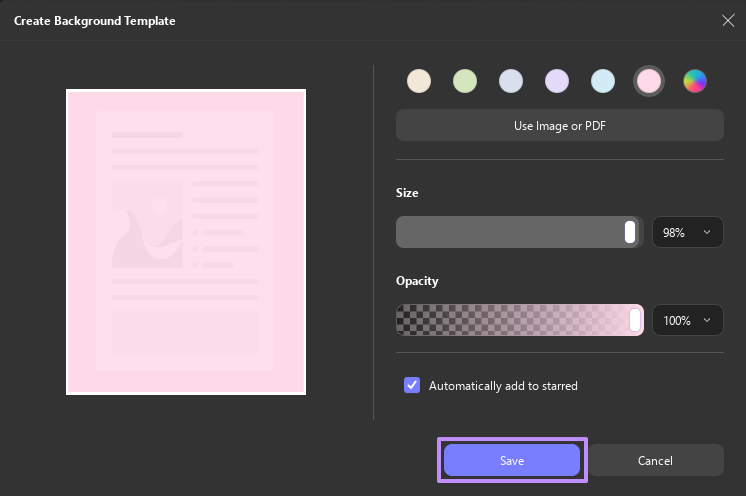Pick the pink color swatch

coord(649,81)
